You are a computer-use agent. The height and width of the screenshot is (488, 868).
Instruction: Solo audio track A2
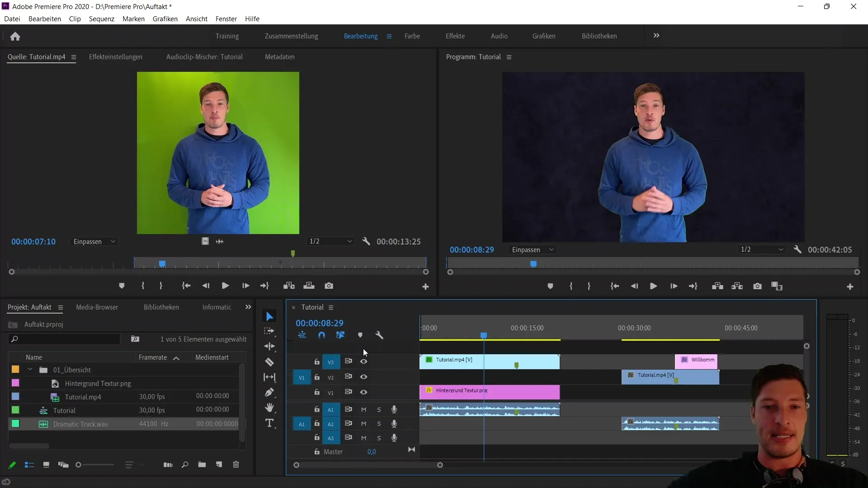379,424
